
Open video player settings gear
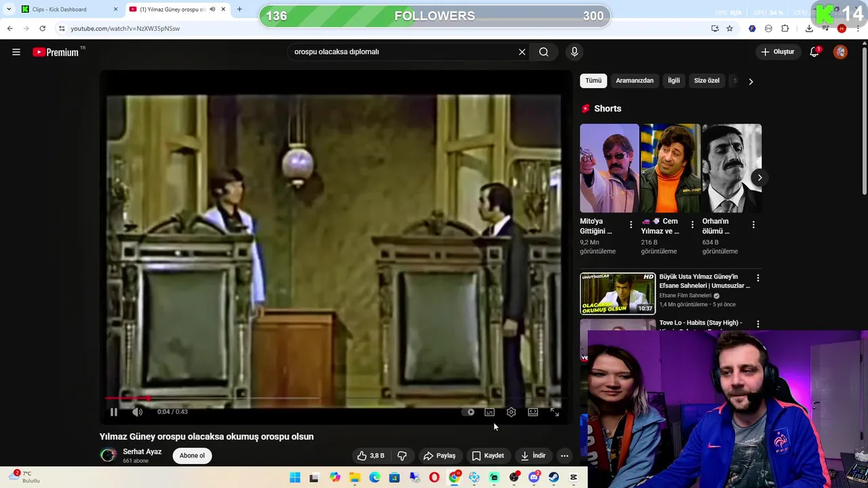(x=511, y=412)
